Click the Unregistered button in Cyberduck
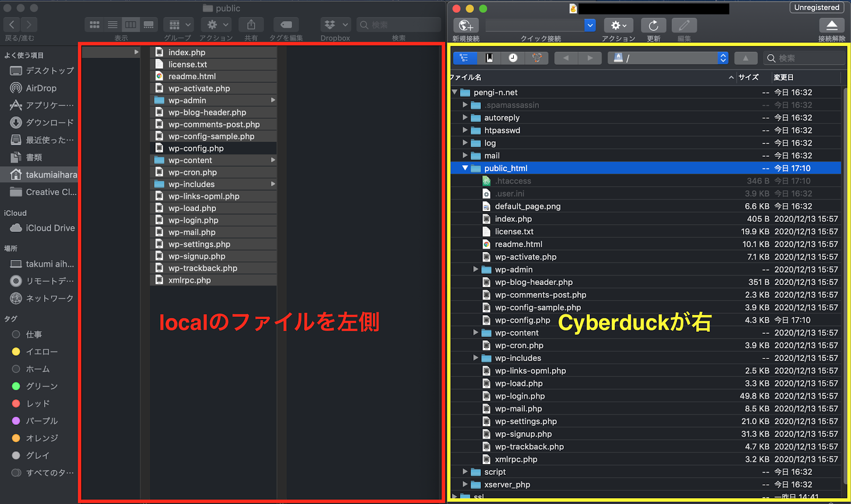This screenshot has width=851, height=504. point(816,7)
